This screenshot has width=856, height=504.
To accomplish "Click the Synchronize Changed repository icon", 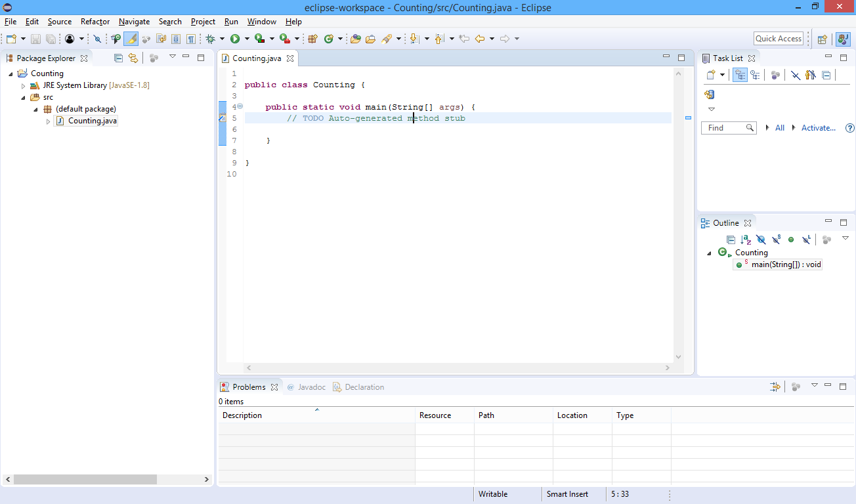I will (709, 94).
